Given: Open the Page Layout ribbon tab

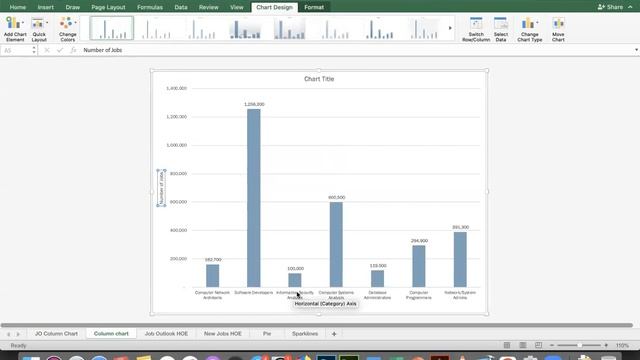Looking at the screenshot, I should (x=108, y=7).
